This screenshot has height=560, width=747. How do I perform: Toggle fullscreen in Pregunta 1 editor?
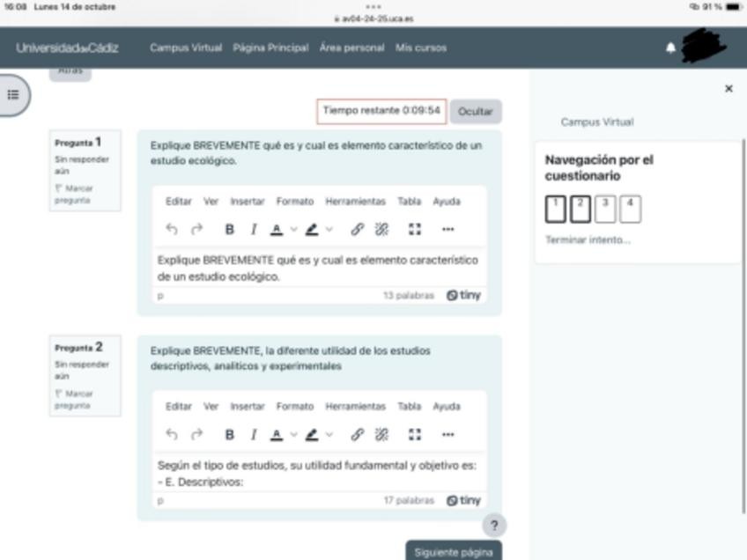(415, 230)
